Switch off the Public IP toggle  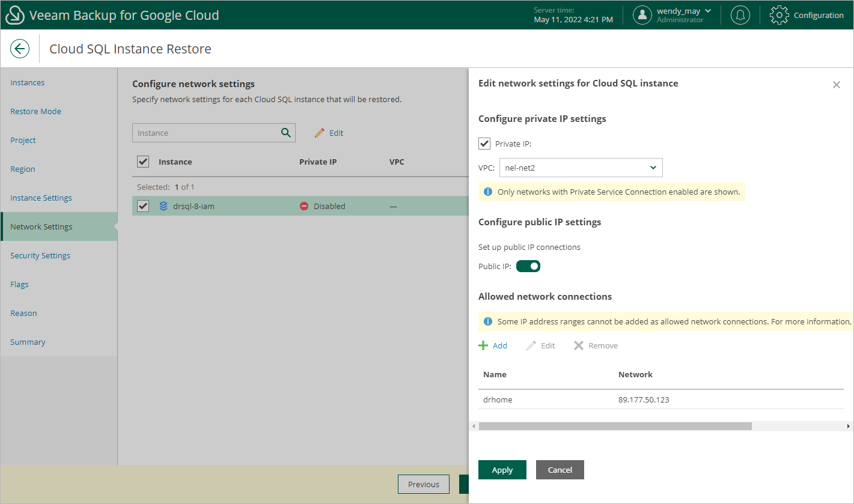pos(528,266)
